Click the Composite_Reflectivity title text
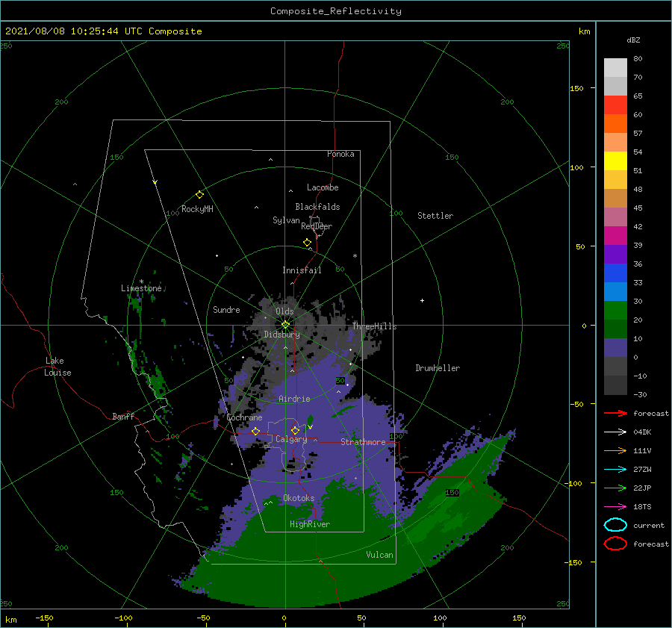 (x=336, y=11)
